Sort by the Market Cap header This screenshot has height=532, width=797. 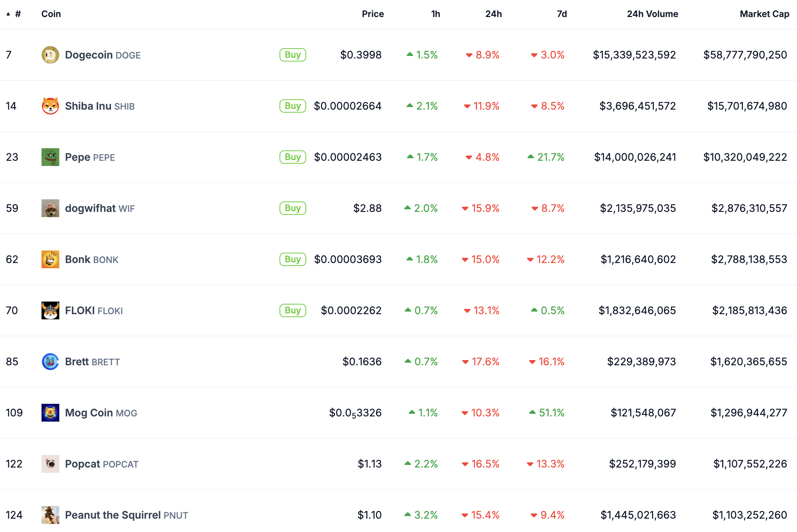click(x=764, y=14)
